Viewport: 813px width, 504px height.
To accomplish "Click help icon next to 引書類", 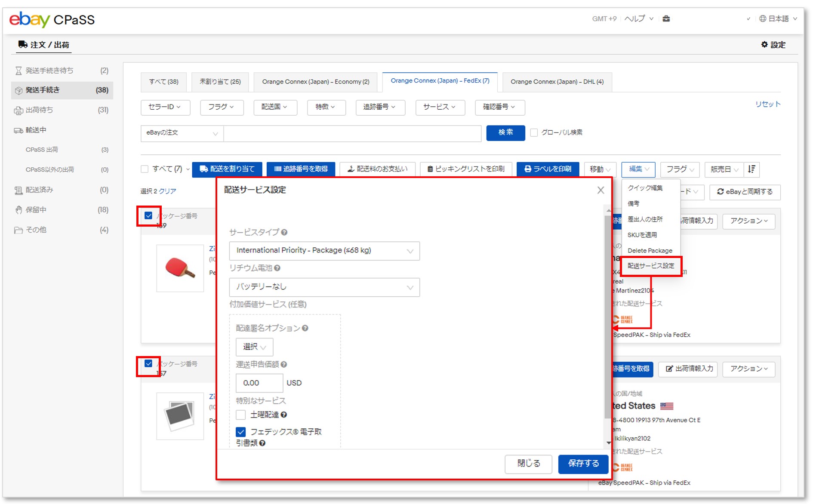I will 262,443.
